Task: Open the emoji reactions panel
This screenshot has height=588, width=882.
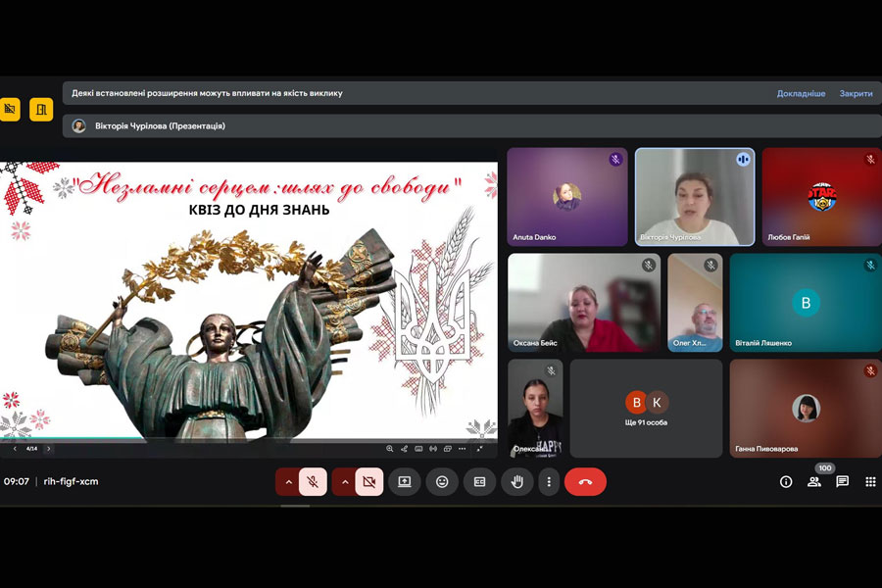Action: coord(442,481)
